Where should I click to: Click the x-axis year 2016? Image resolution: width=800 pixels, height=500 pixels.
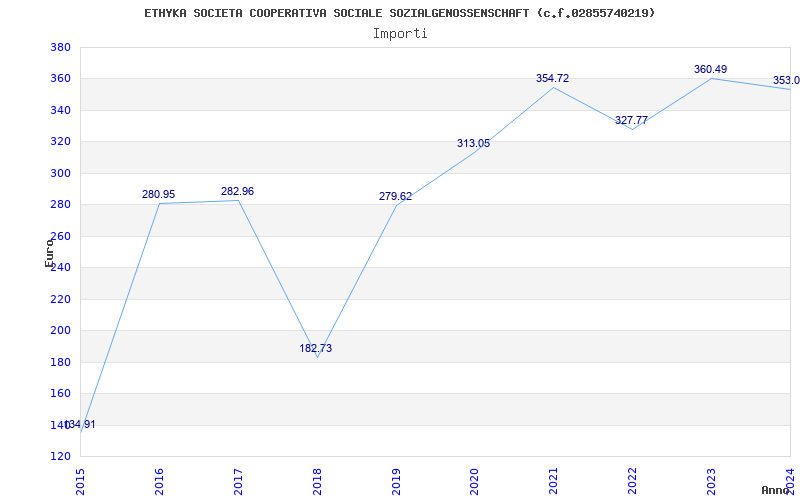pos(159,481)
